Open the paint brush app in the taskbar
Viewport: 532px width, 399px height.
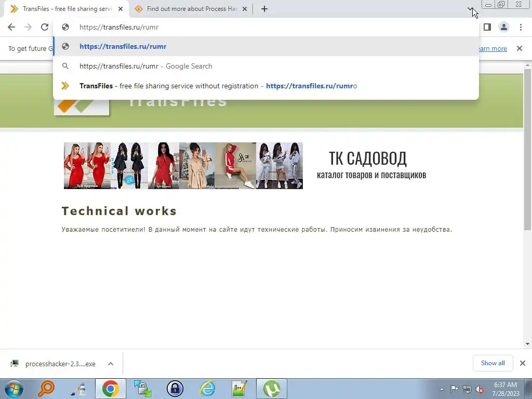(78, 389)
